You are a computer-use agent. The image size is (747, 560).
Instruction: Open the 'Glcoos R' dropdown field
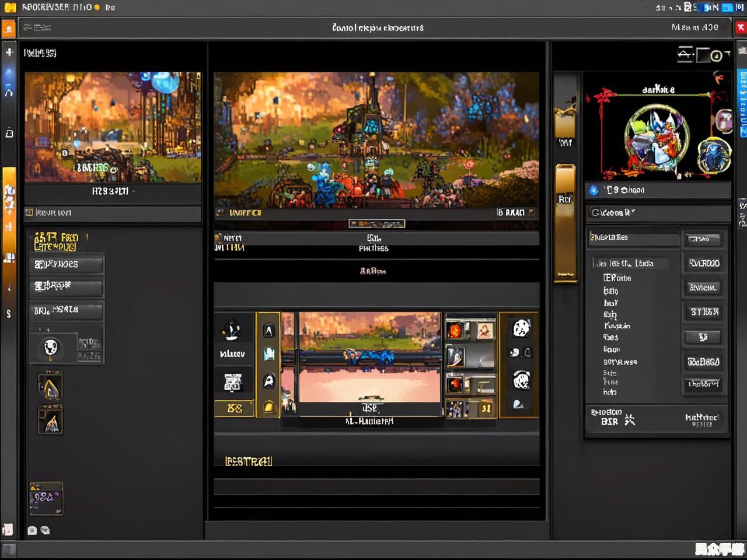tap(657, 212)
